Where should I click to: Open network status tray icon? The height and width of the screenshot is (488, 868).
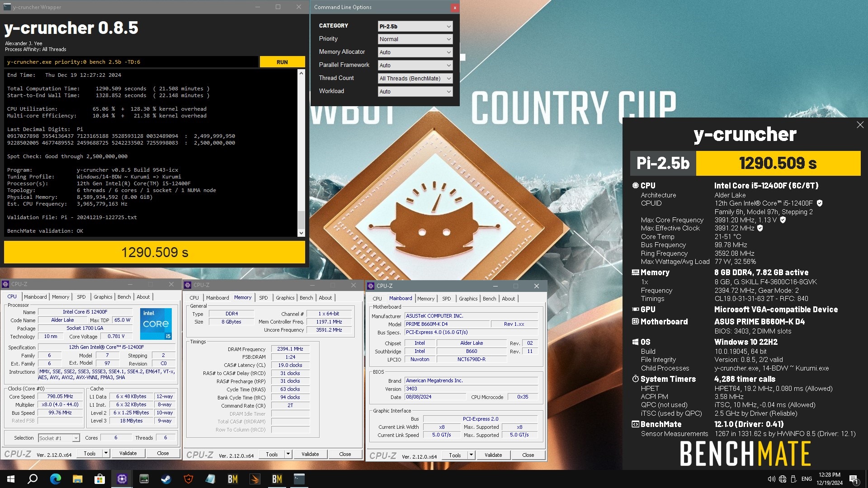pos(783,479)
